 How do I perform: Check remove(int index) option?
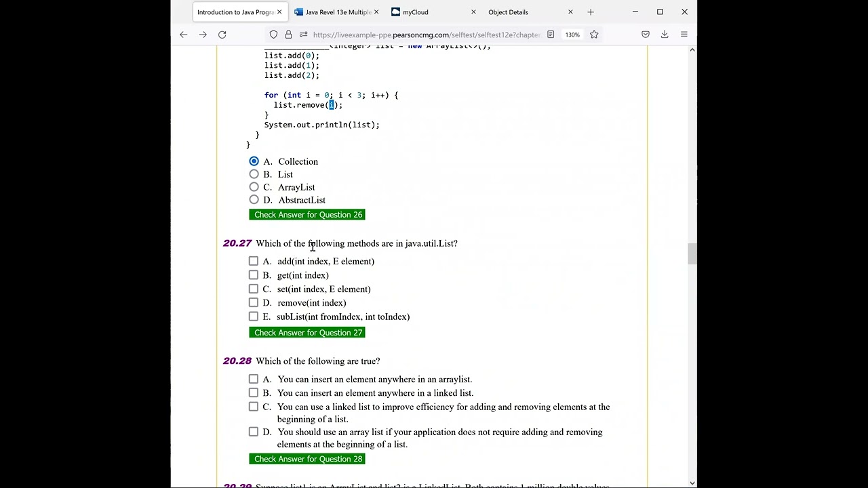253,302
